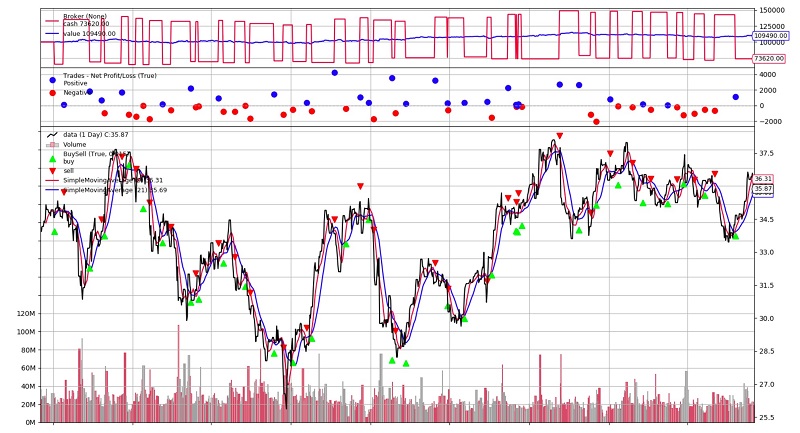Click the red 36.31 price tag
This screenshot has height=433, width=800.
coord(763,179)
